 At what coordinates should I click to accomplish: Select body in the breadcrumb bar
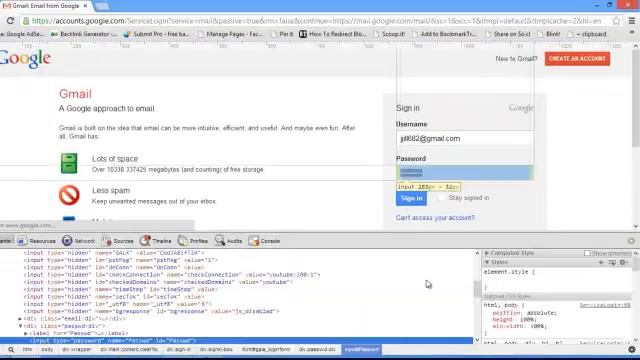tap(47, 349)
